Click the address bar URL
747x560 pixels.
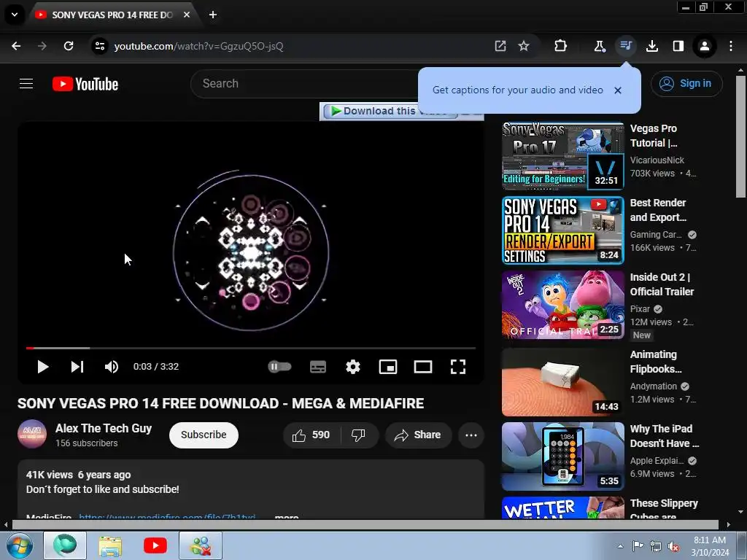pyautogui.click(x=198, y=46)
